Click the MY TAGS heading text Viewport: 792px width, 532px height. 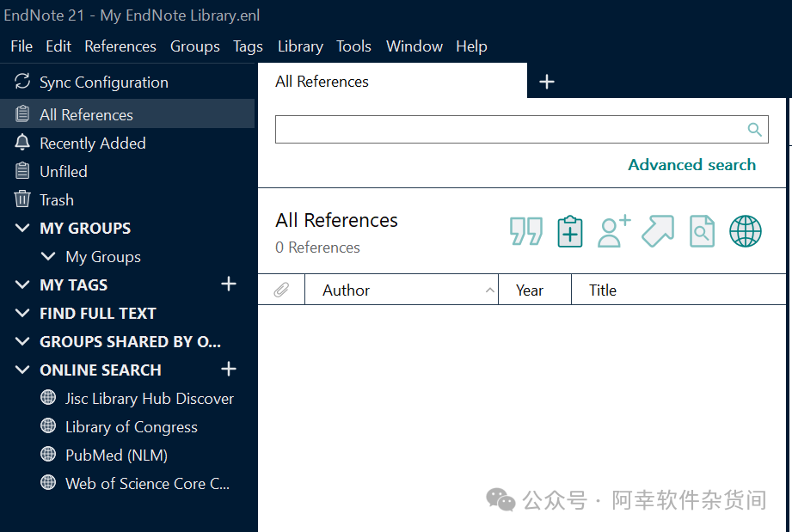pyautogui.click(x=73, y=284)
